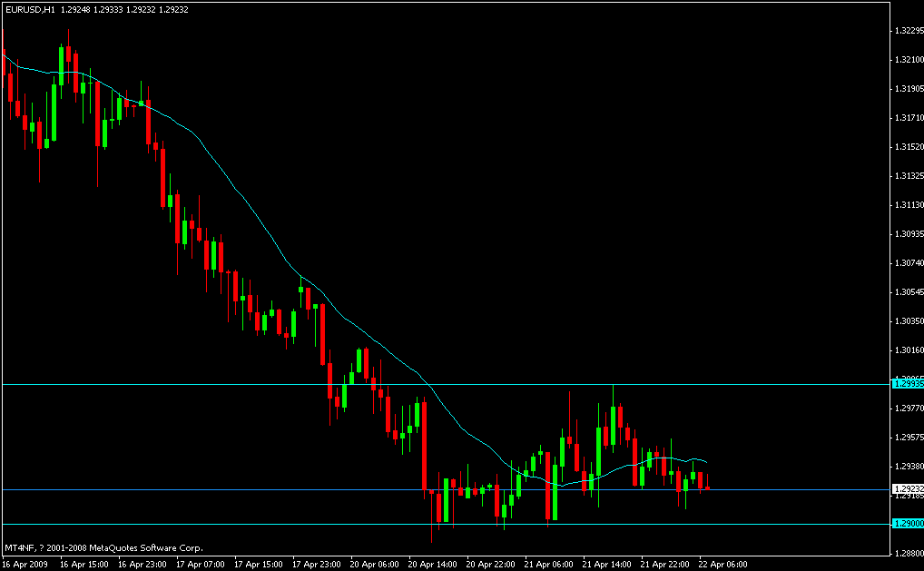
Task: Click the 16 Apr 15:00 time label
Action: click(84, 565)
